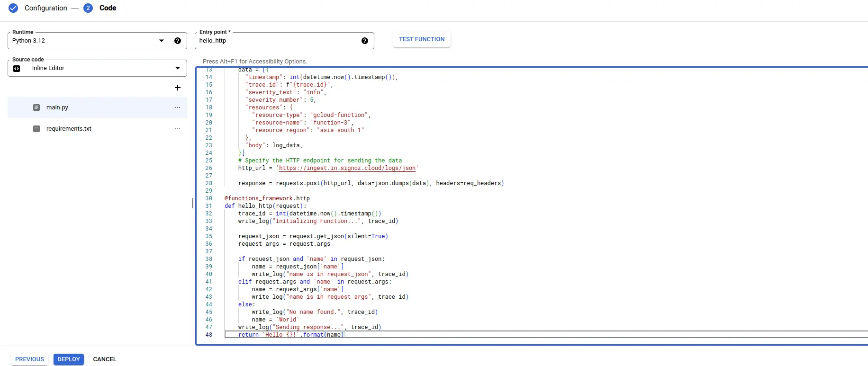Click the requirements.txt file icon
Image resolution: width=868 pixels, height=366 pixels.
pos(36,129)
